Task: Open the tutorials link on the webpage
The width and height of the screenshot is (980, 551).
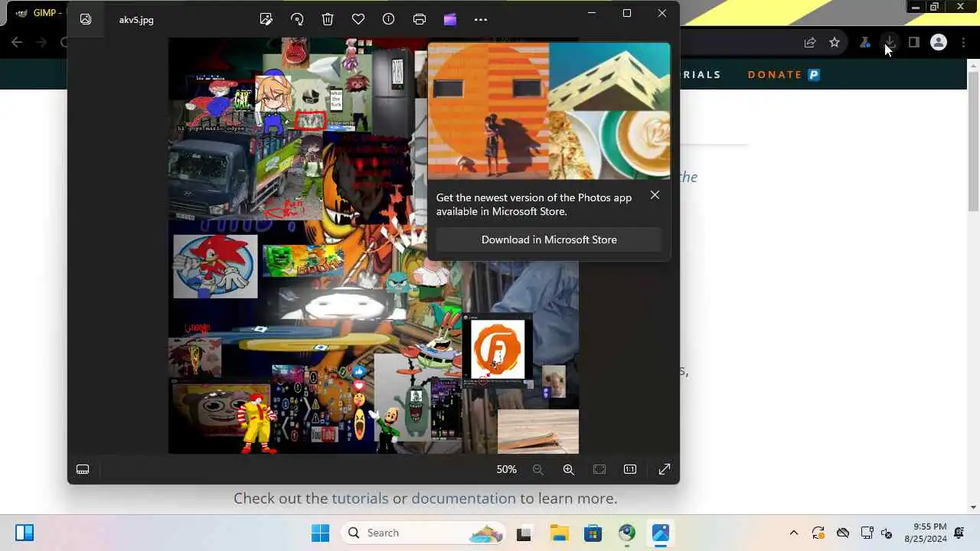Action: click(x=360, y=498)
